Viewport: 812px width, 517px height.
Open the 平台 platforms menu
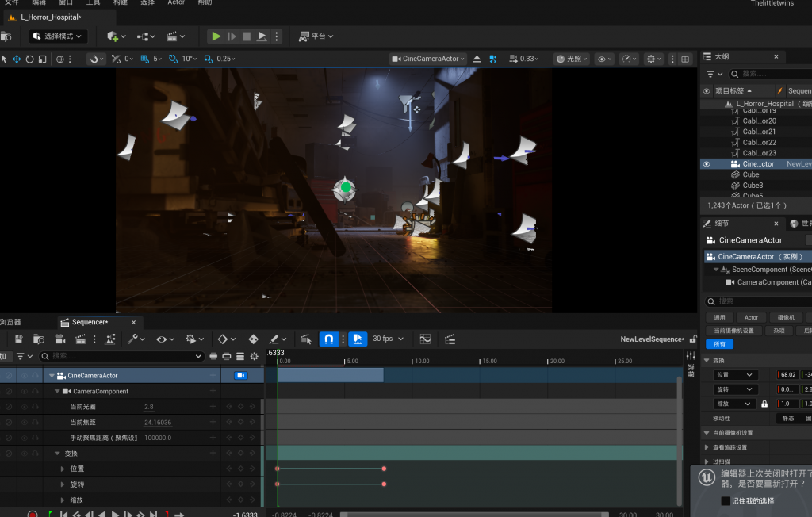(316, 36)
